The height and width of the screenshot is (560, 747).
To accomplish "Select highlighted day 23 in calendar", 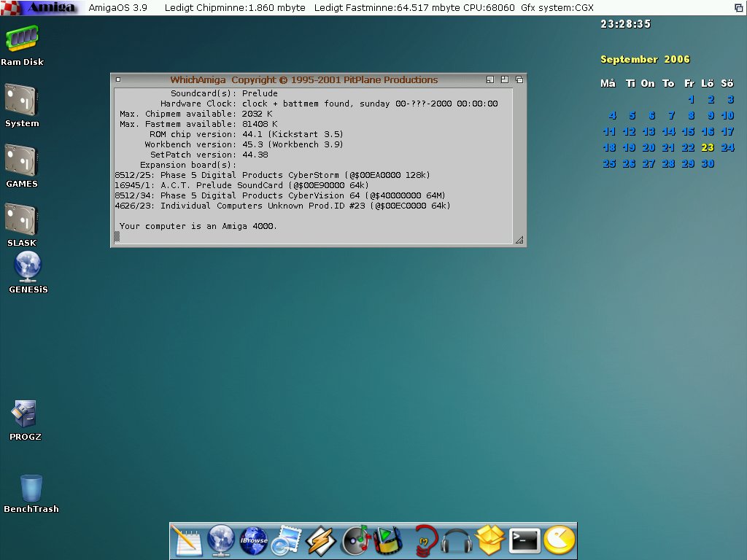I will (x=708, y=147).
